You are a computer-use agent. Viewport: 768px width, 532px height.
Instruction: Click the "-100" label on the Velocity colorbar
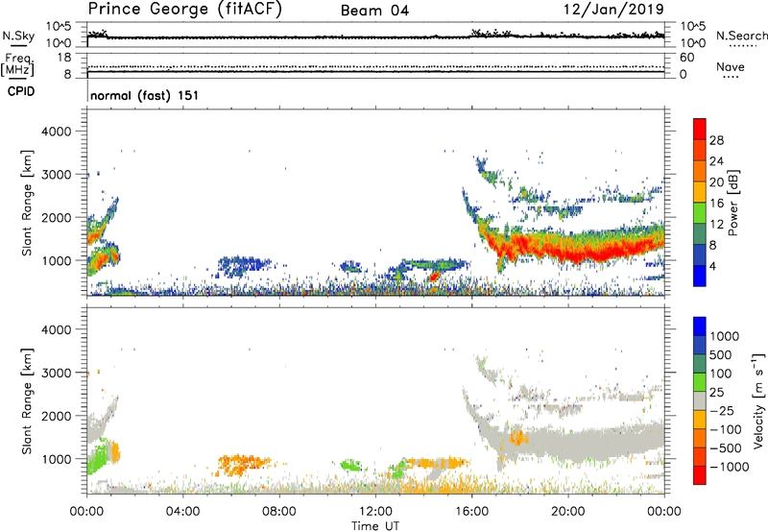click(726, 429)
